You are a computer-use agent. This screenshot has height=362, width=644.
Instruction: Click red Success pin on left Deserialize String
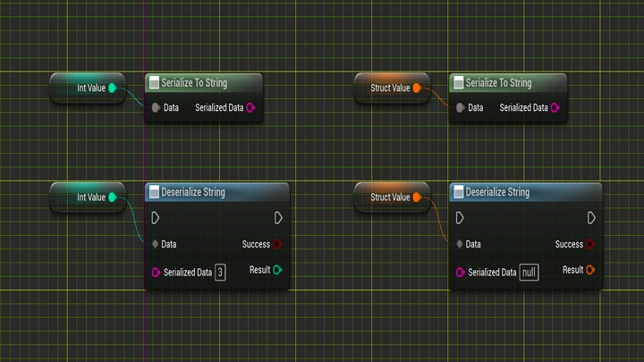277,244
